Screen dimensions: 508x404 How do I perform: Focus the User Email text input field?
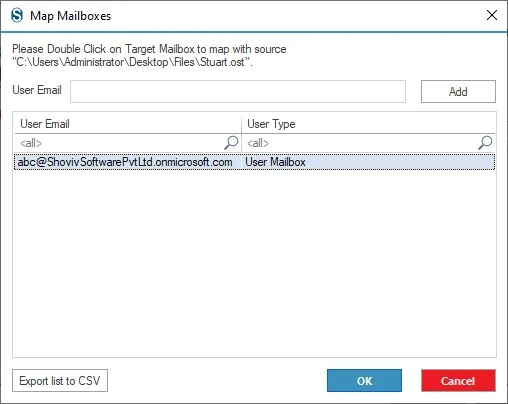(238, 91)
